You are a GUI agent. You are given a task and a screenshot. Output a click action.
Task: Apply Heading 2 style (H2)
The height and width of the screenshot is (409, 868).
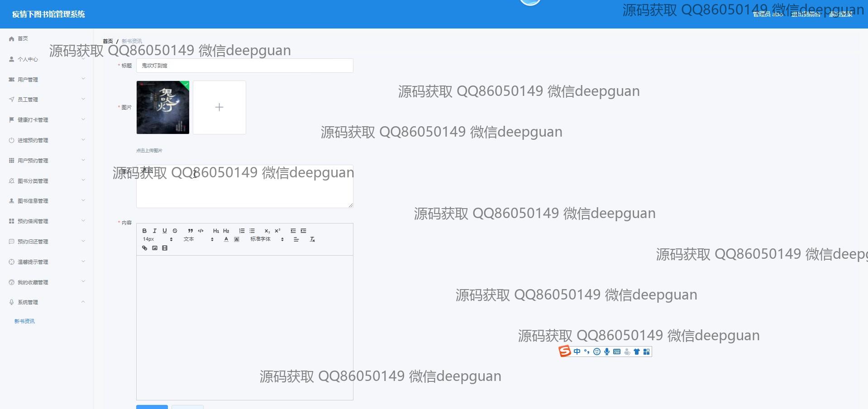(226, 231)
